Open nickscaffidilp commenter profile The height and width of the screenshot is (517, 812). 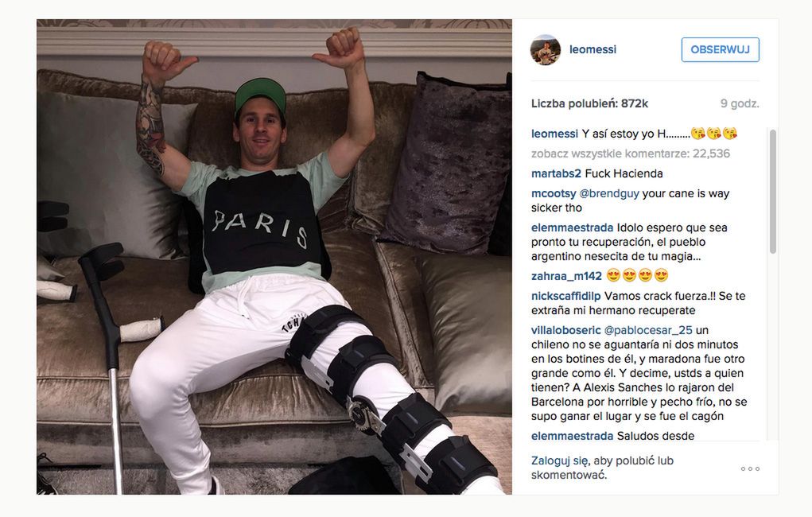click(x=566, y=296)
